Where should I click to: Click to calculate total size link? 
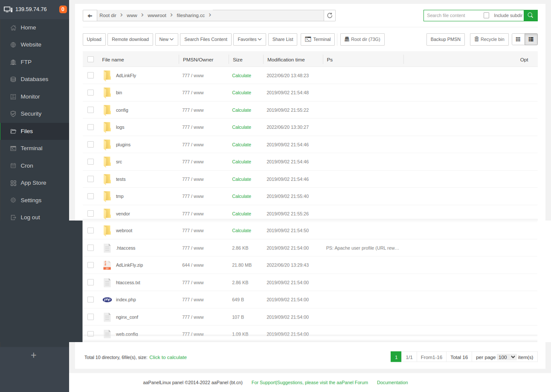pos(168,357)
